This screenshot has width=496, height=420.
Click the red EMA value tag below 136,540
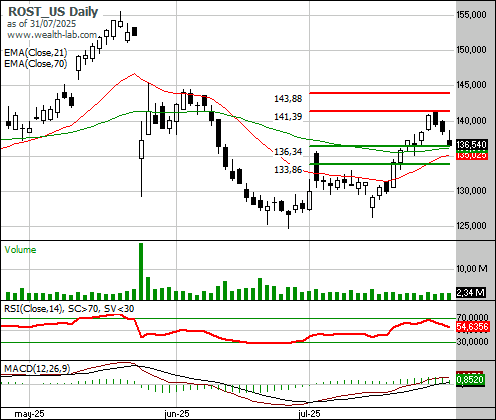[x=472, y=155]
